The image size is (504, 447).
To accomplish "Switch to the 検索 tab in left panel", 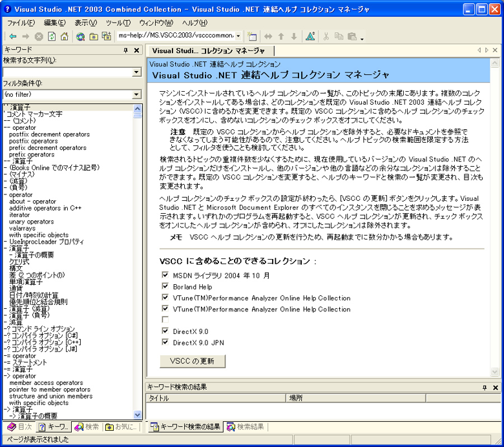I will (x=87, y=427).
